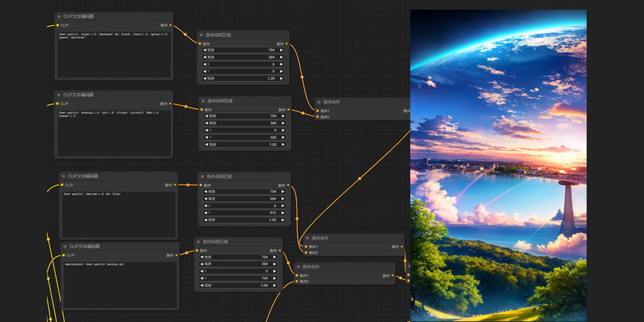Click the 条件 output socket of the Y 704 area node
The width and height of the screenshot is (644, 322).
[279, 251]
